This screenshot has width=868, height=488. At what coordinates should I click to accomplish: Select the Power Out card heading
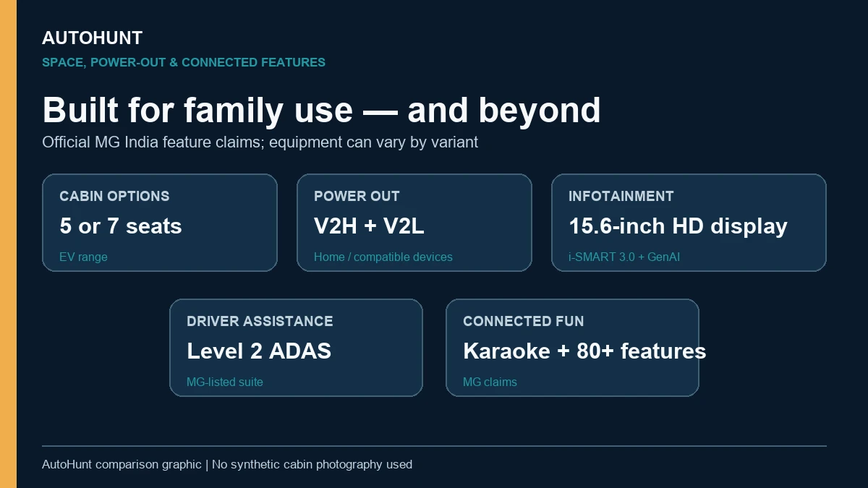(357, 196)
